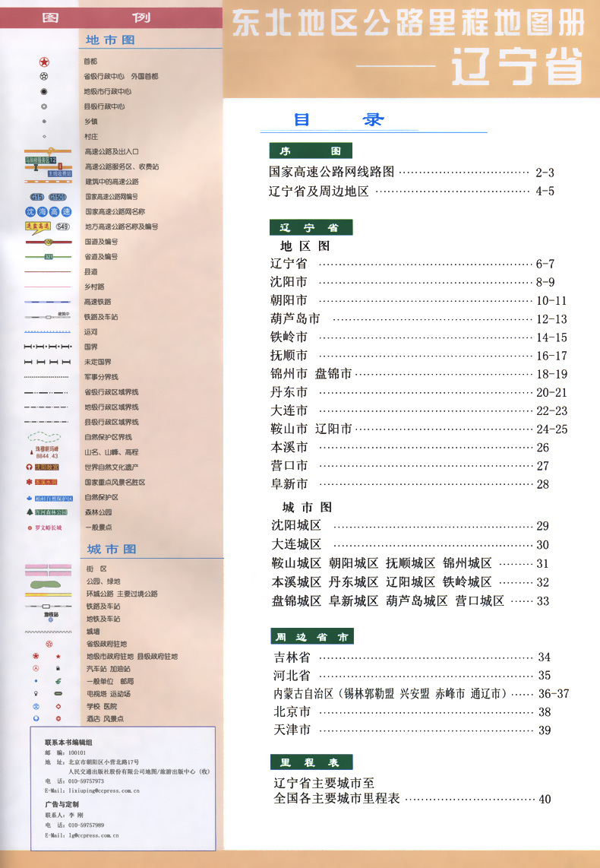
Task: Click the 省级行政中心 legend symbol
Action: [x=44, y=77]
